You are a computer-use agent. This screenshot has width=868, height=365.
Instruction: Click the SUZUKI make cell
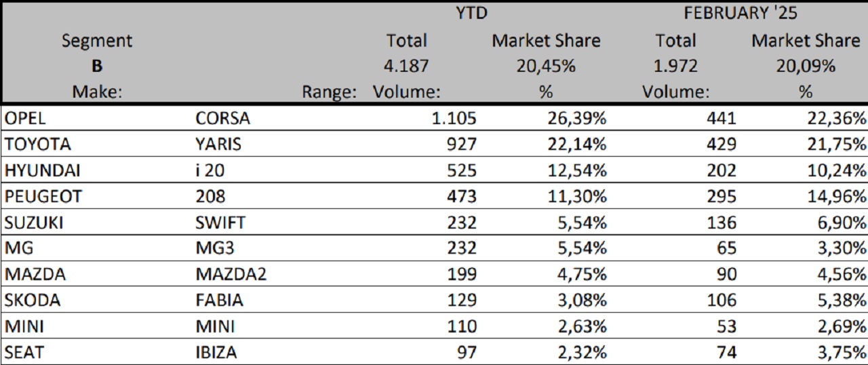[x=34, y=222]
